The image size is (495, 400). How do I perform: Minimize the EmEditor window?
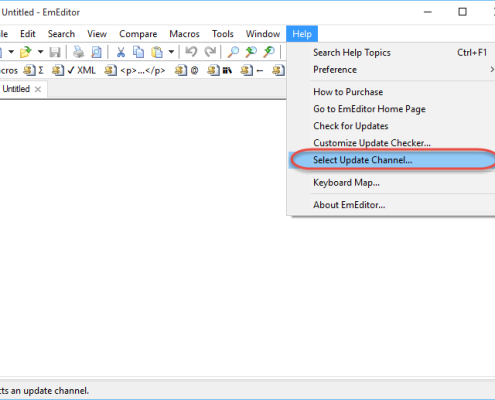428,12
